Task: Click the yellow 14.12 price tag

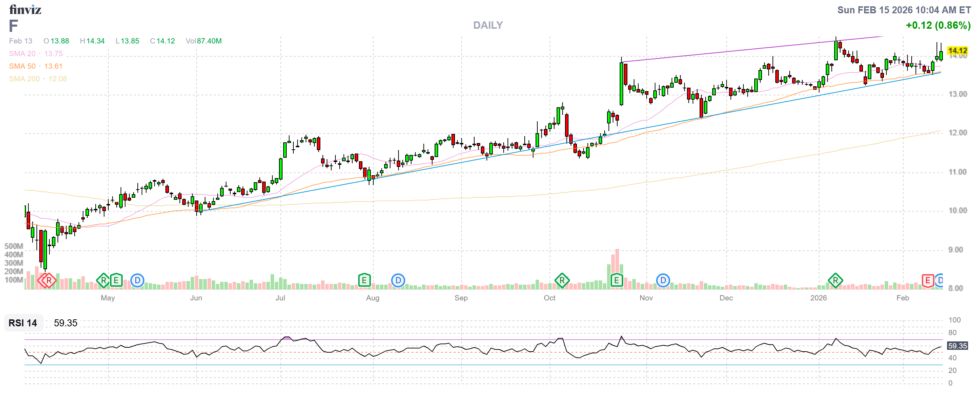Action: (957, 50)
